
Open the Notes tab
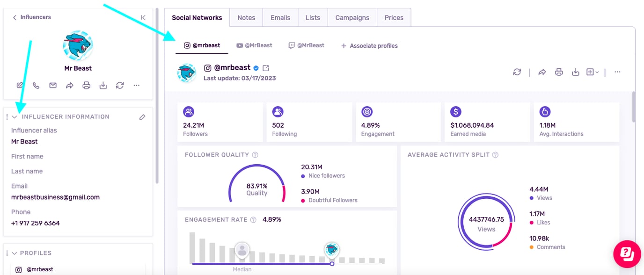tap(246, 18)
